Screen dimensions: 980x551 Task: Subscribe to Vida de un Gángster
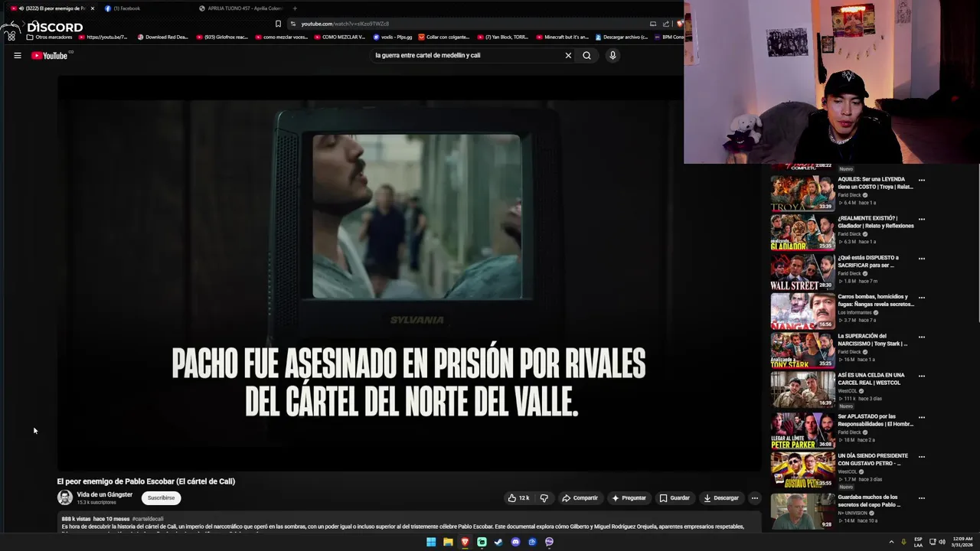161,498
